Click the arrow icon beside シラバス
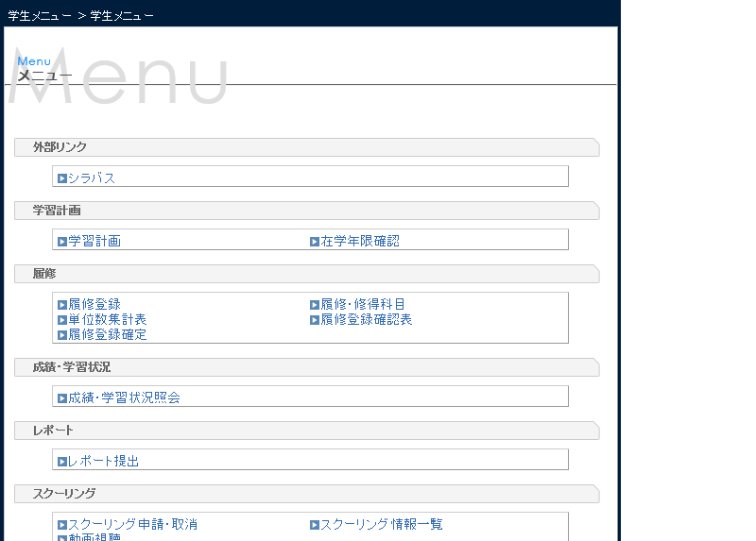756x541 pixels. point(62,178)
